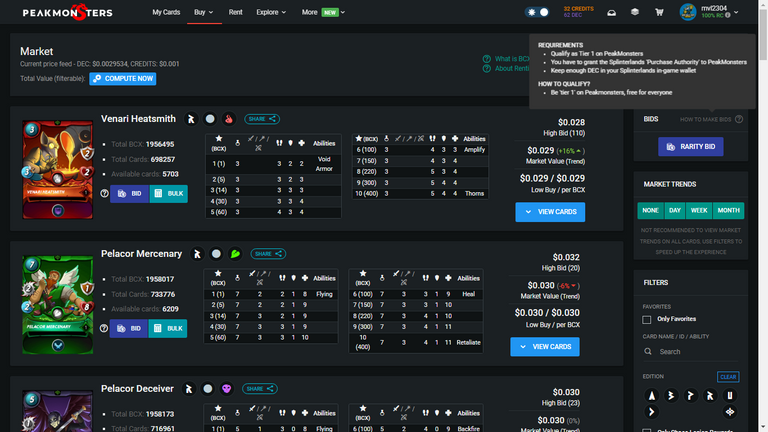The height and width of the screenshot is (432, 768).
Task: Select the fifth edition filter icon
Action: click(730, 395)
